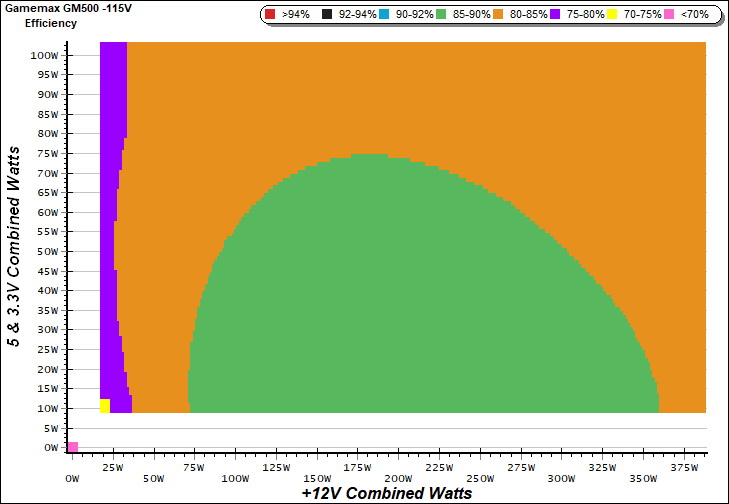Click the 50W tick on the y-axis
The image size is (729, 504).
(46, 252)
